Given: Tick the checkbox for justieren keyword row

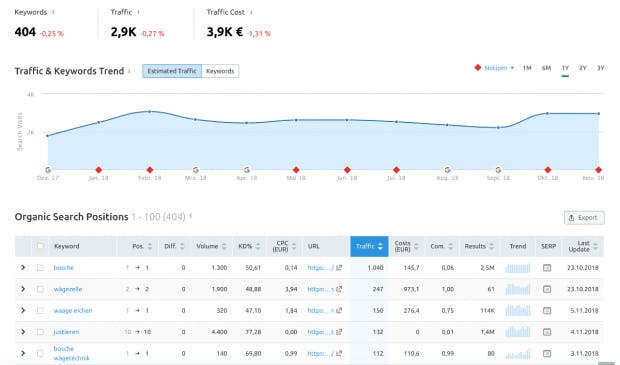Looking at the screenshot, I should point(40,332).
